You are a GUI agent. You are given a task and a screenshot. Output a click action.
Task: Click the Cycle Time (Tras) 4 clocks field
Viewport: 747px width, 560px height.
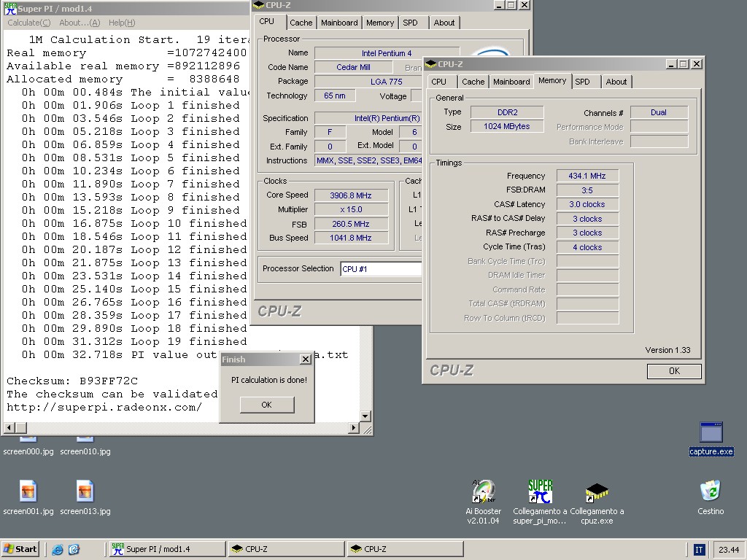click(x=587, y=247)
